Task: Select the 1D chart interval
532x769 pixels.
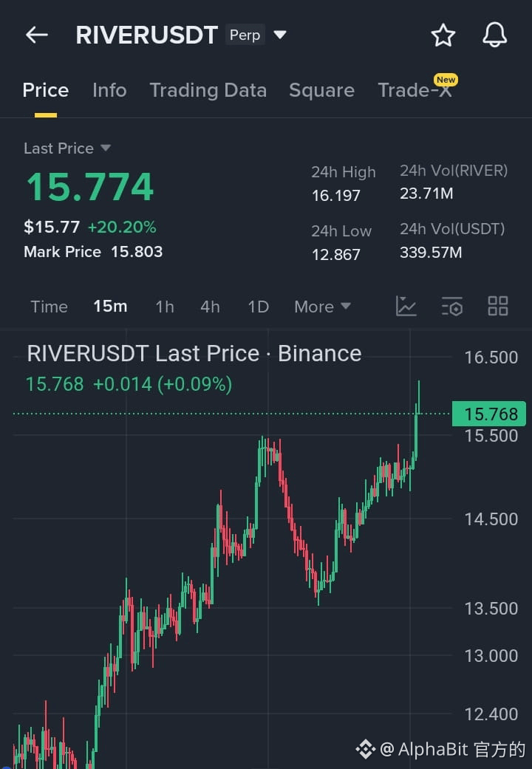Action: pyautogui.click(x=258, y=307)
